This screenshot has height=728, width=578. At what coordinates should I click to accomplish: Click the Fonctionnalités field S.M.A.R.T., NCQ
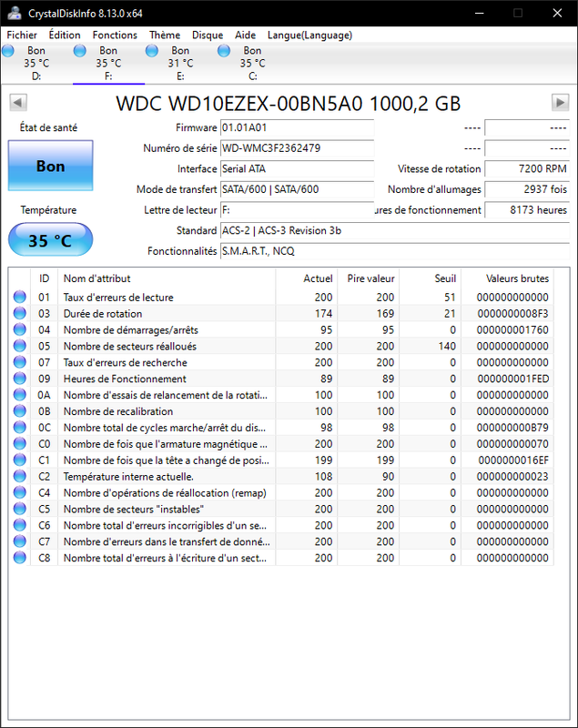pyautogui.click(x=395, y=251)
